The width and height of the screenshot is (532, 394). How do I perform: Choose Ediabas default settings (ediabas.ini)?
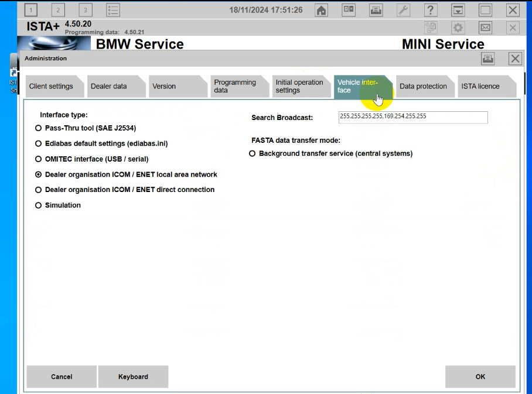click(101, 144)
